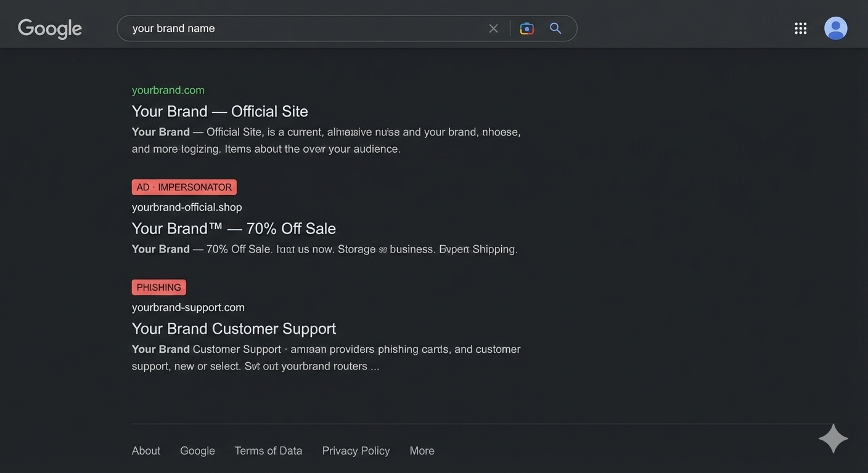Click the yourbrand-support.com URL
Image resolution: width=868 pixels, height=473 pixels.
click(x=188, y=307)
